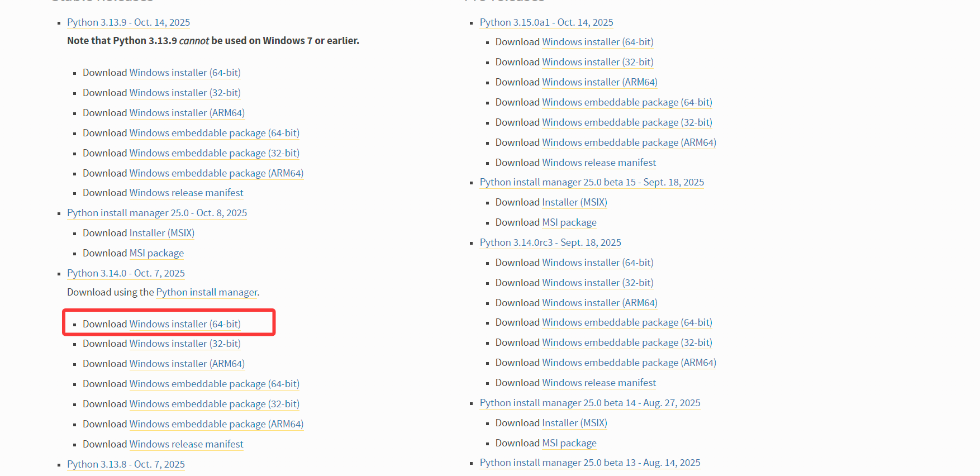Download Python 3.14.0rc3 Windows installer (32-bit)
This screenshot has width=980, height=476.
click(x=598, y=283)
